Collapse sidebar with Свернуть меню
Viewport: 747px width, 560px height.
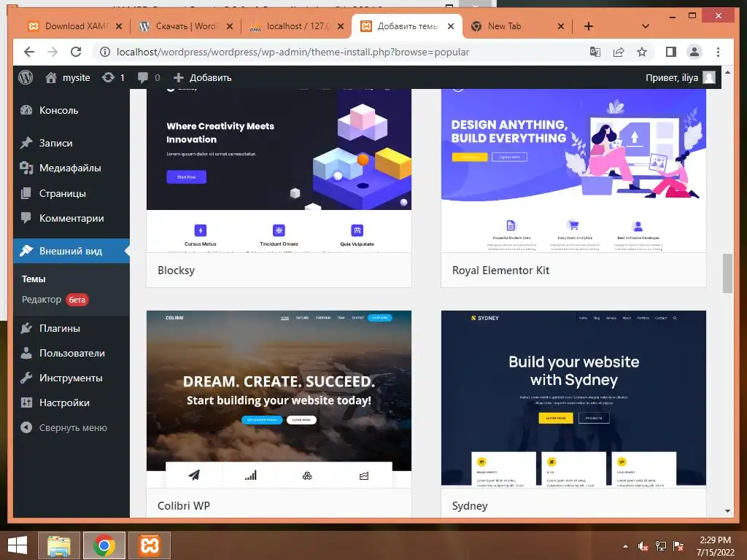tap(71, 427)
